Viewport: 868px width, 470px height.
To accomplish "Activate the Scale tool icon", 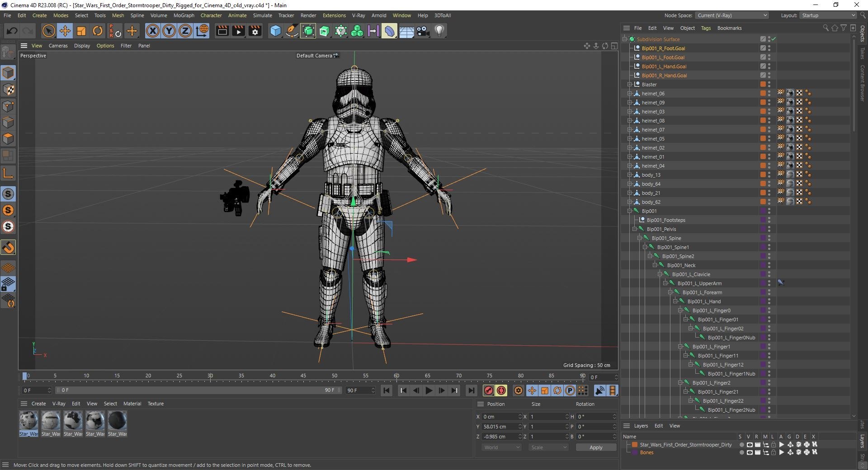I will click(81, 31).
